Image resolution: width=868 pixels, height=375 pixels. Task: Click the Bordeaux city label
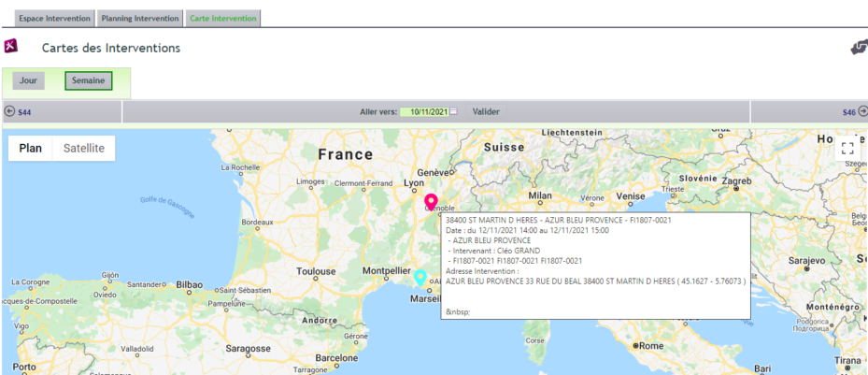click(x=258, y=223)
